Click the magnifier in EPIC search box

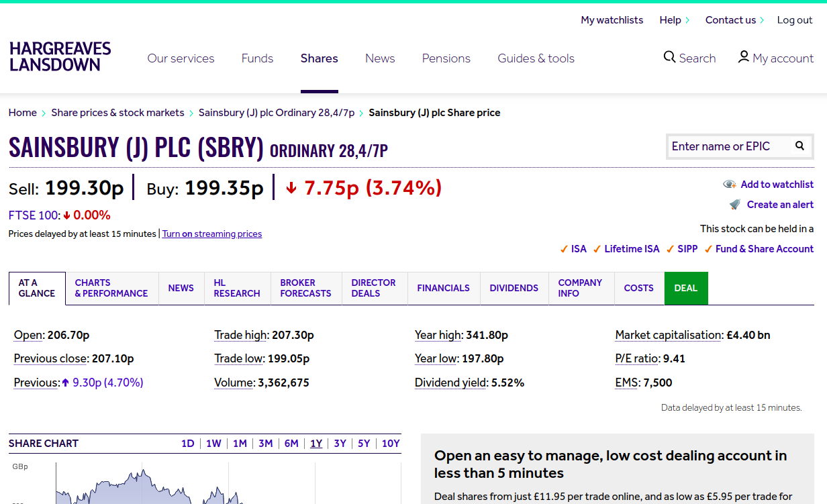point(799,146)
